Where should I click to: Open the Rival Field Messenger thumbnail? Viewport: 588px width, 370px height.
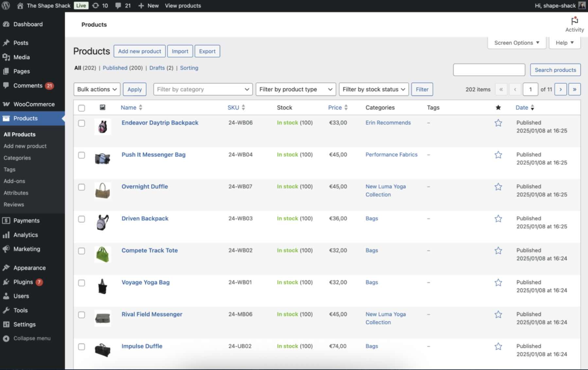102,318
